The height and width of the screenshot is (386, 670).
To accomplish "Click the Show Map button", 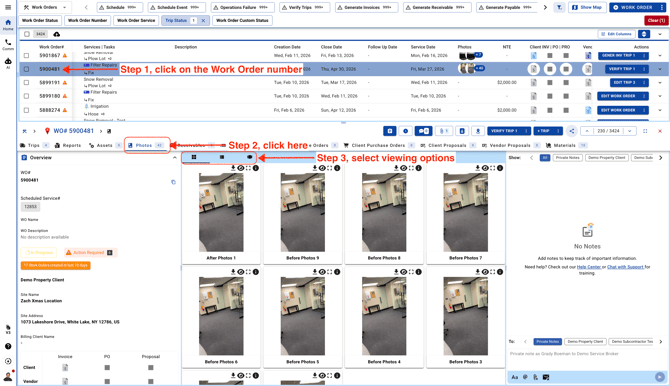I will [x=587, y=7].
